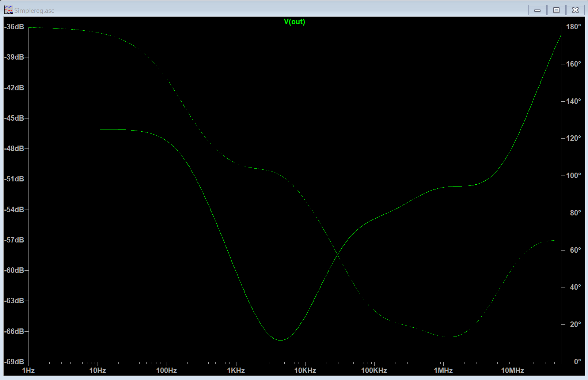Click the -42dB magnitude axis label
The image size is (588, 380).
14,88
